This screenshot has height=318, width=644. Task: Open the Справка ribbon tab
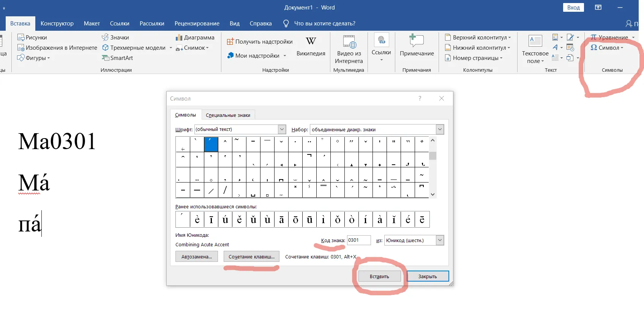pyautogui.click(x=261, y=24)
